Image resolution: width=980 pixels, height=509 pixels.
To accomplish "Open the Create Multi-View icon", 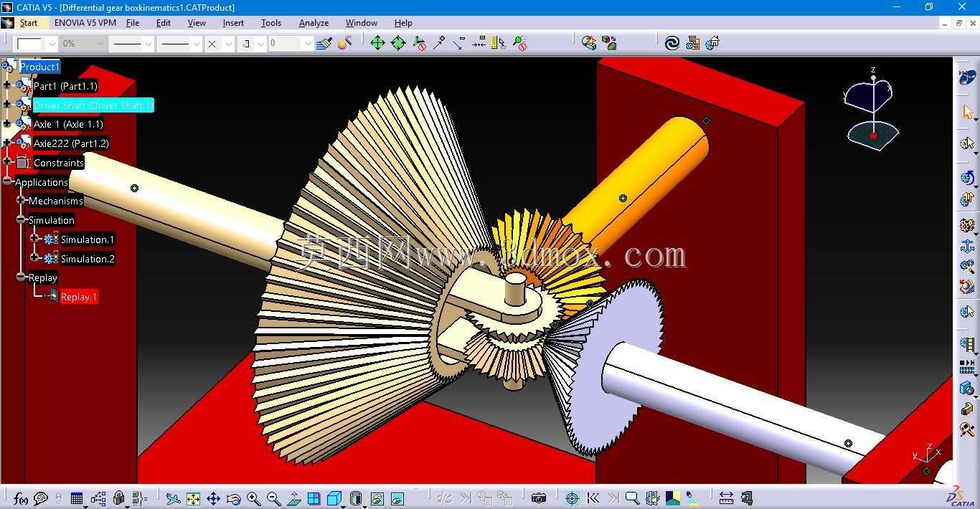I will [314, 498].
